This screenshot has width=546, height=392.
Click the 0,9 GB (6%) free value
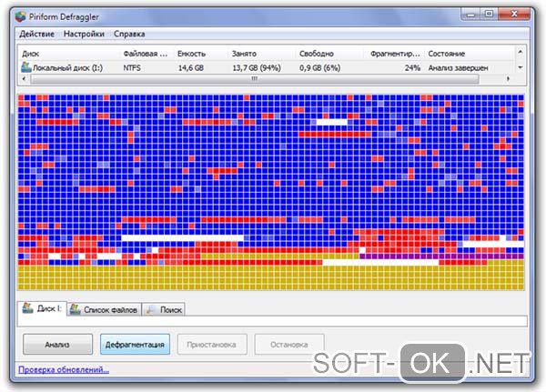[319, 67]
